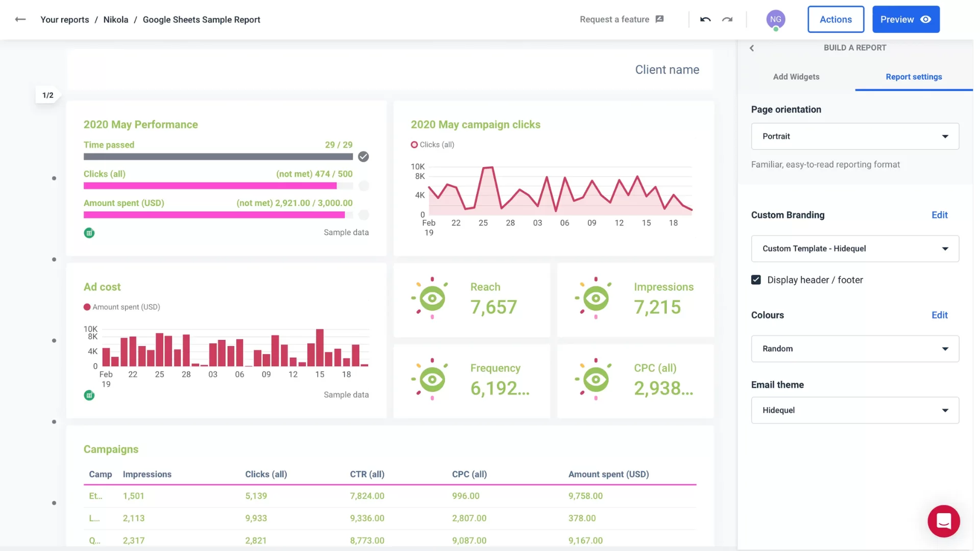This screenshot has height=551, width=980.
Task: Select the Report settings tab
Action: coord(914,77)
